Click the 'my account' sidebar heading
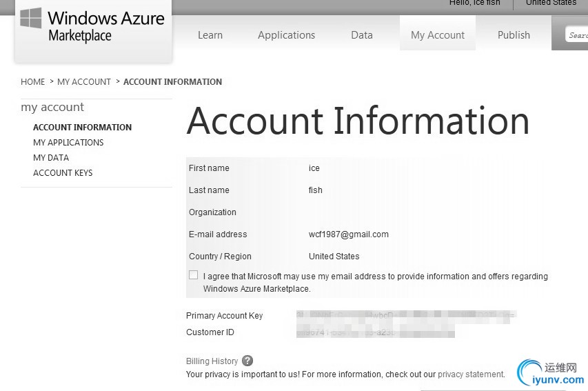The image size is (588, 391). (x=52, y=108)
